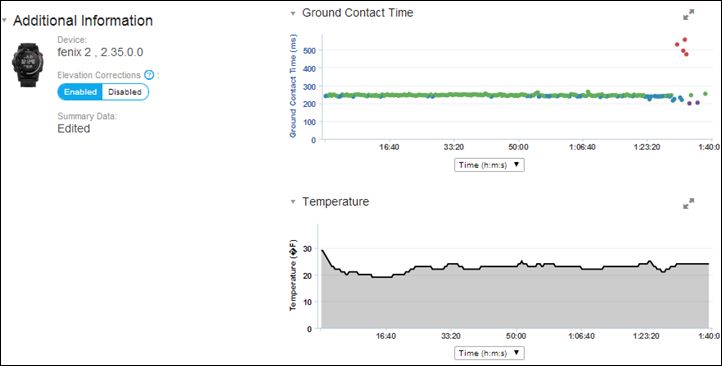Select Enabled for Elevation Corrections

coord(80,92)
